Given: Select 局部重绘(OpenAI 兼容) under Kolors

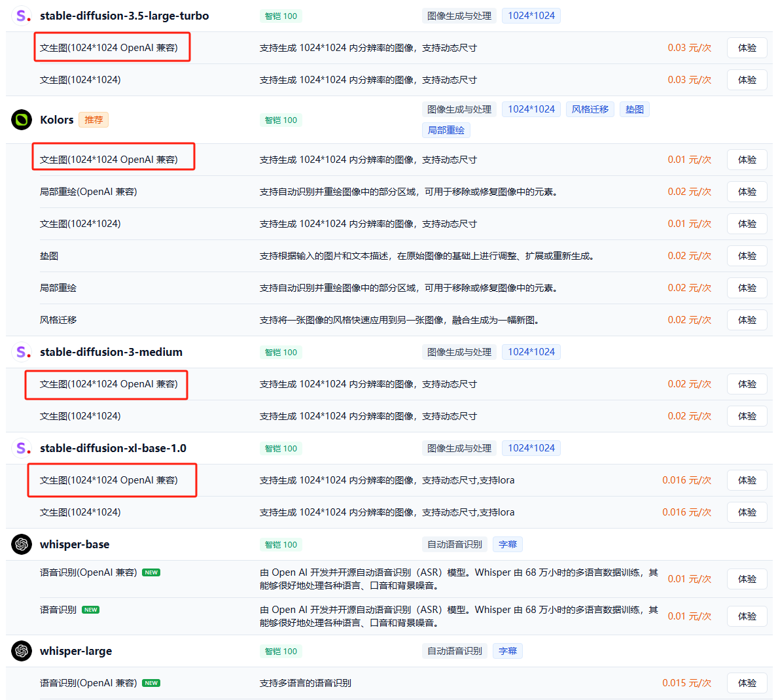Looking at the screenshot, I should tap(88, 192).
